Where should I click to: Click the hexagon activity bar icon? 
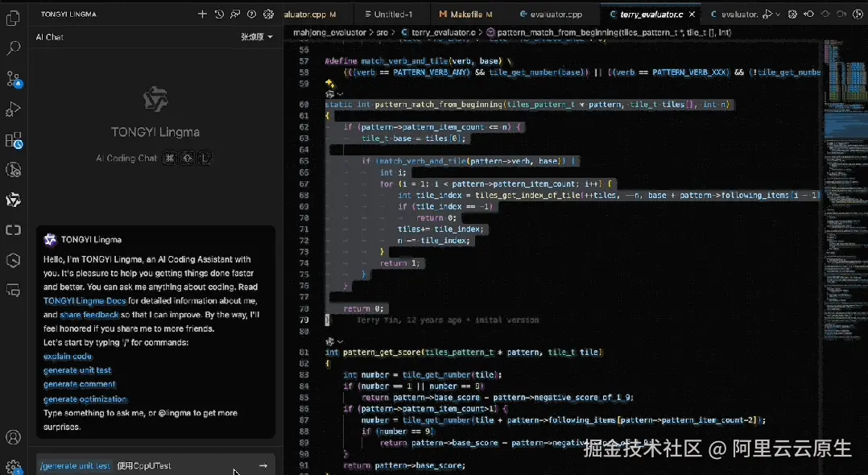13,260
